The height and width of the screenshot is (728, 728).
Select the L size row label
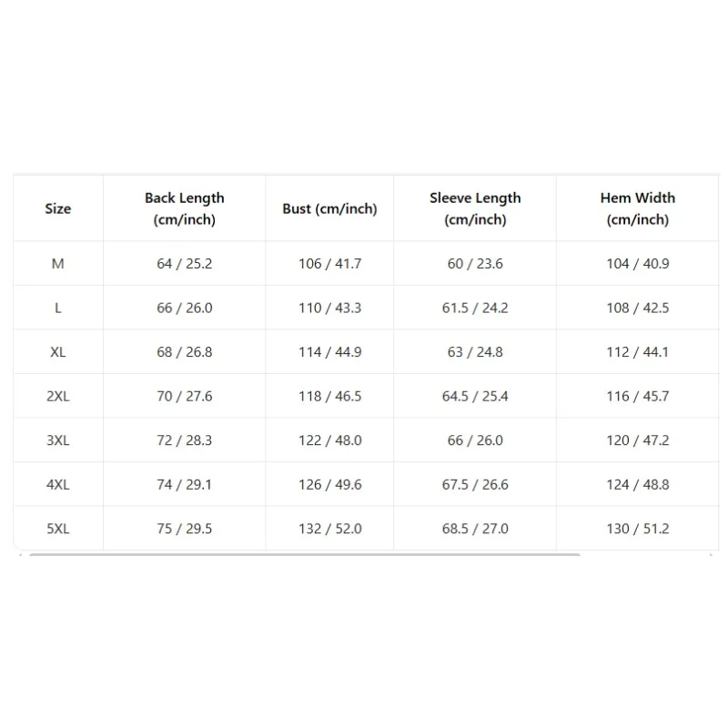click(57, 308)
